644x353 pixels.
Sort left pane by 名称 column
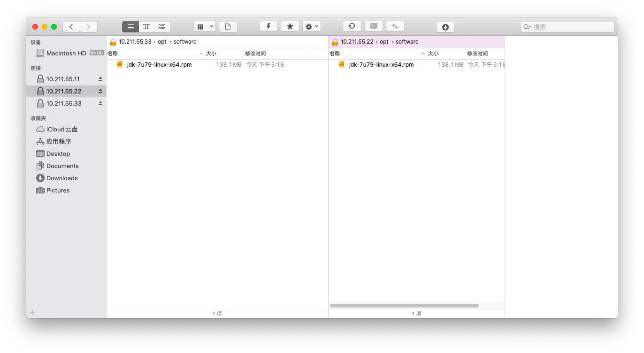tap(155, 54)
